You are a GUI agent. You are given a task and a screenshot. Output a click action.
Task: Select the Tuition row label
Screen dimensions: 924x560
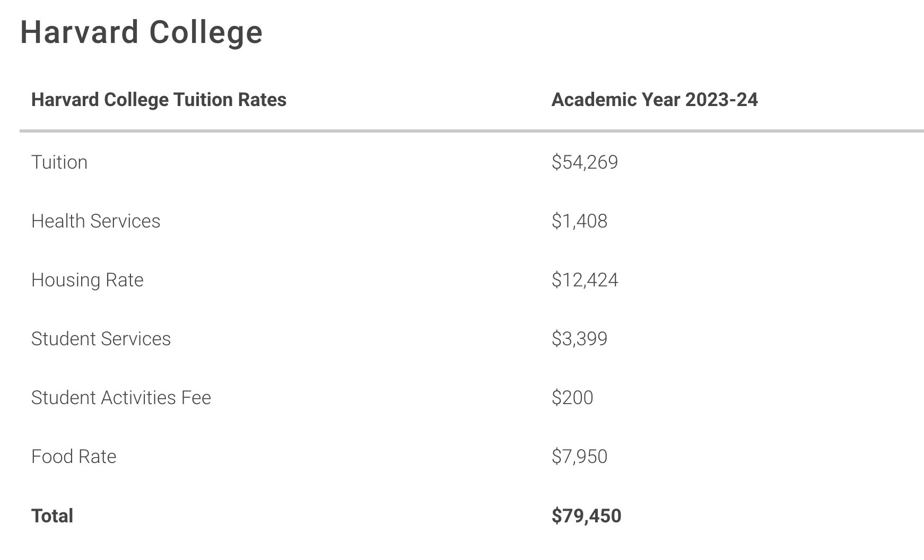(59, 162)
